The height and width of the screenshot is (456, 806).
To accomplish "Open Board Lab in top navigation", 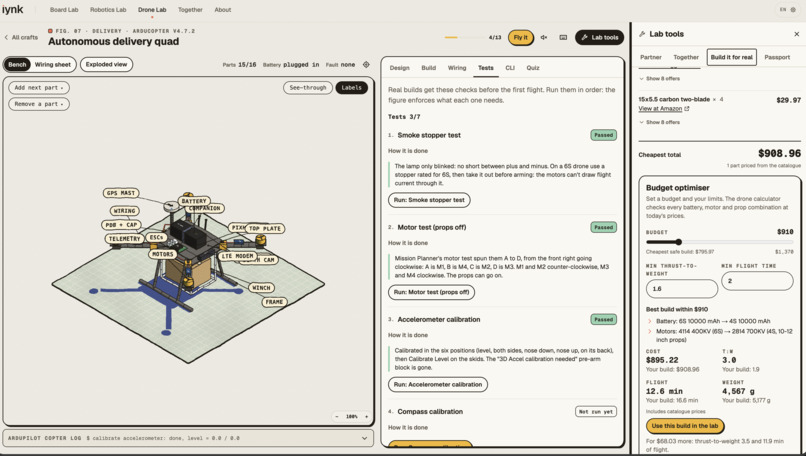I will (x=64, y=10).
